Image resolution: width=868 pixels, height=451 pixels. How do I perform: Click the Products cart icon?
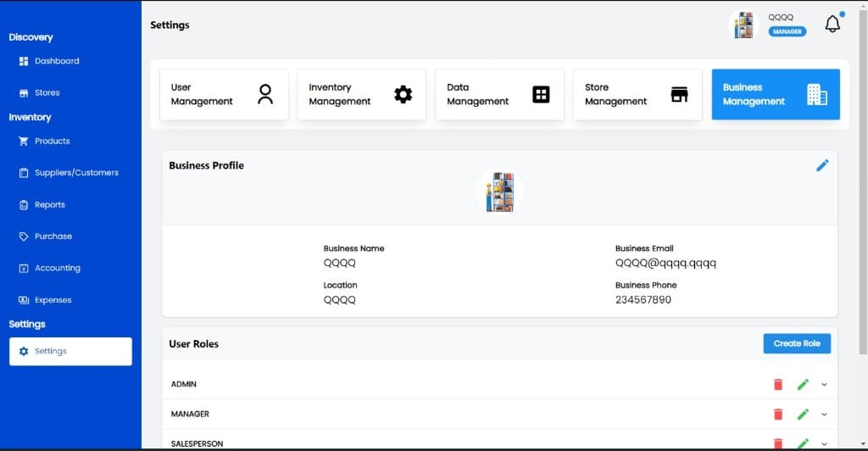pyautogui.click(x=23, y=141)
